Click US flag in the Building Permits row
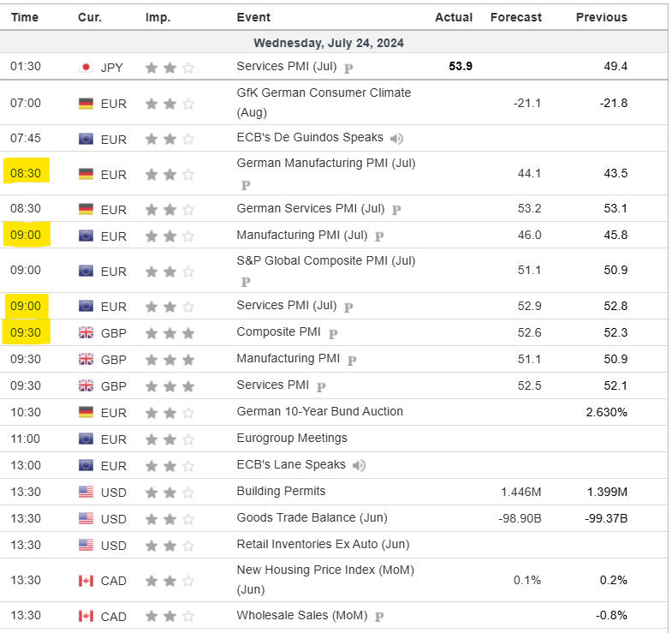Viewport: 672px width, 633px height. (x=86, y=492)
